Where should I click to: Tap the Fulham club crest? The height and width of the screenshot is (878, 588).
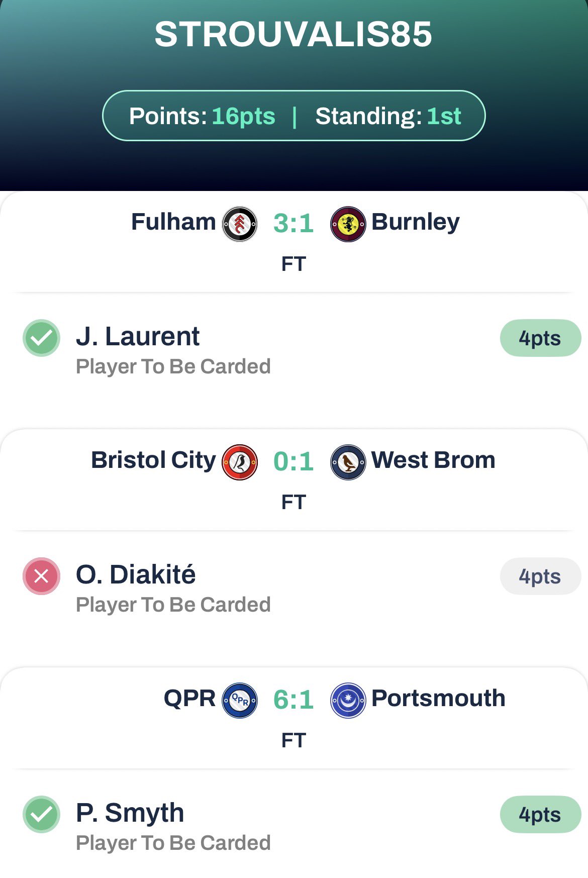[240, 224]
